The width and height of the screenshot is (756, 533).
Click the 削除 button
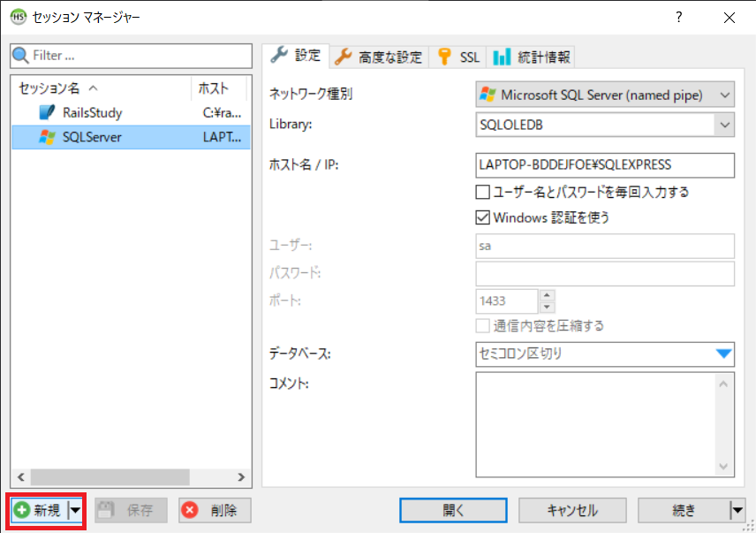click(x=215, y=510)
